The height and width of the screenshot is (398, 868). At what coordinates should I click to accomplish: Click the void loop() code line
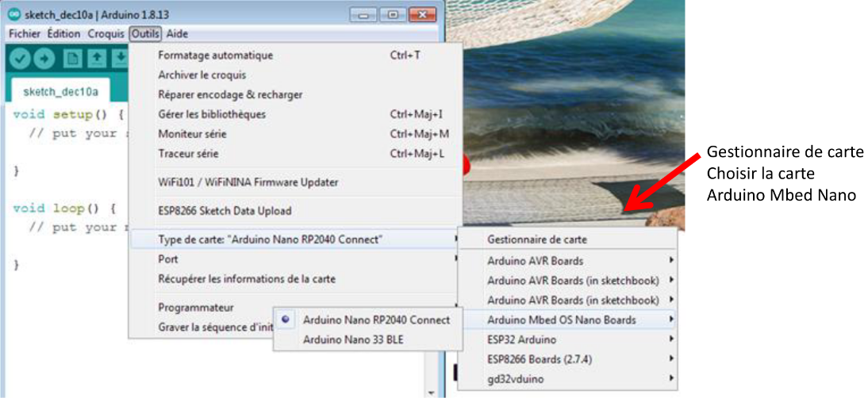point(63,209)
